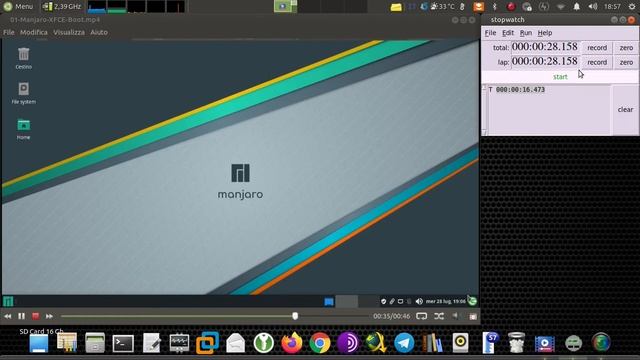Open the stopwatch Edit menu
This screenshot has height=360, width=640.
(x=508, y=33)
